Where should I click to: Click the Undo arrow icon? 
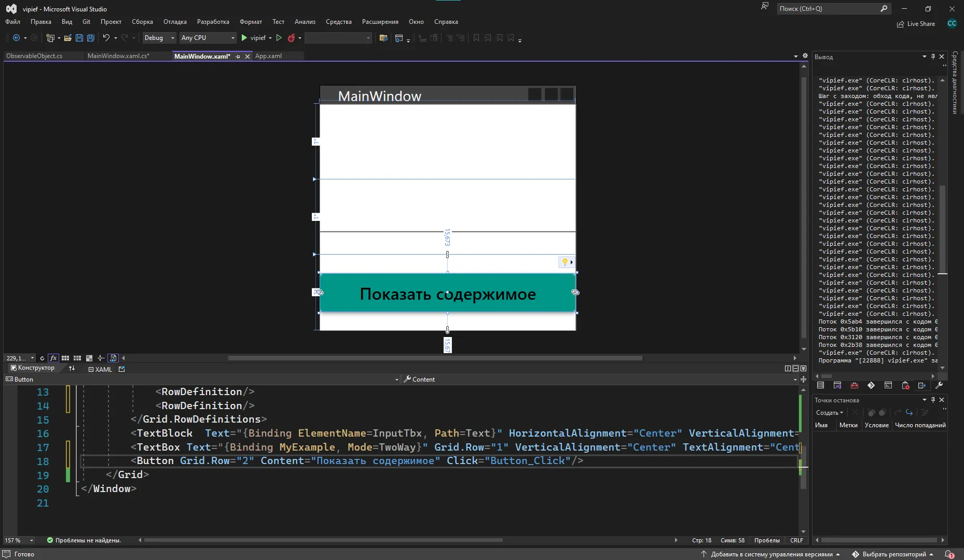106,38
